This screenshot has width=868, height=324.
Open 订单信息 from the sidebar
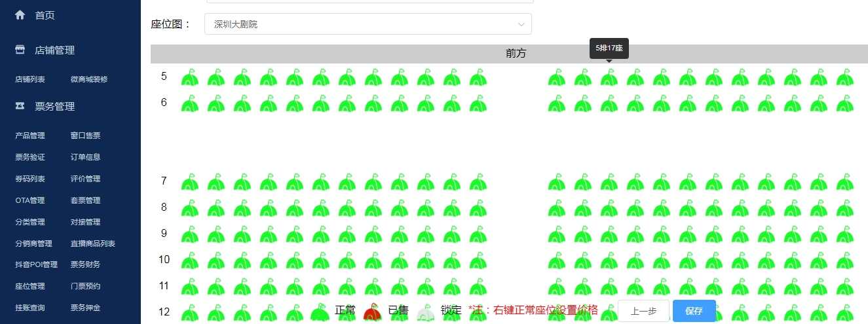coord(85,157)
